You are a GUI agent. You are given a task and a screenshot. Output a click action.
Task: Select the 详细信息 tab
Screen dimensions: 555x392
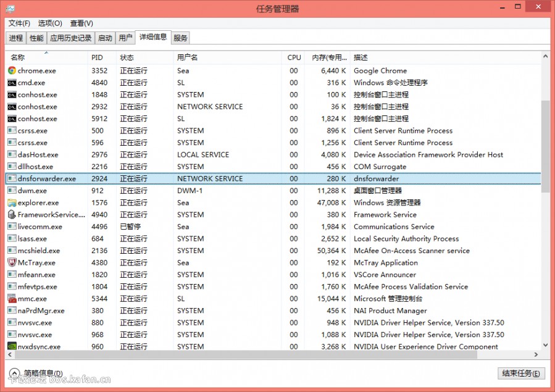(153, 37)
